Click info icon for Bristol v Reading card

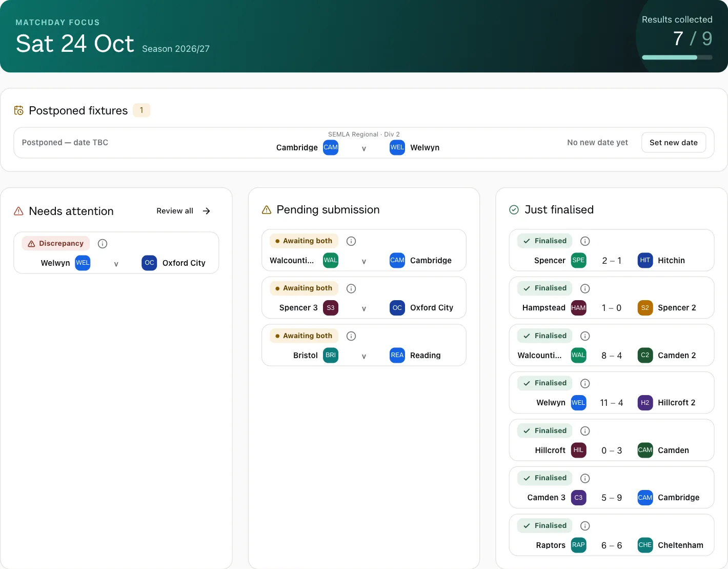tap(351, 336)
